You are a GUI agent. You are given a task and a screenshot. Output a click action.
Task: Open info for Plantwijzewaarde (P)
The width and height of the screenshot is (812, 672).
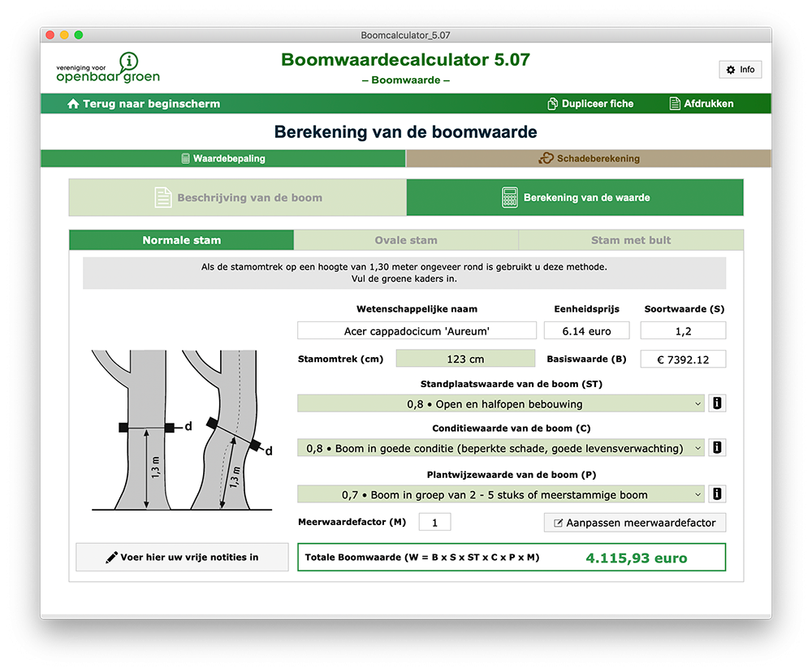tap(717, 494)
